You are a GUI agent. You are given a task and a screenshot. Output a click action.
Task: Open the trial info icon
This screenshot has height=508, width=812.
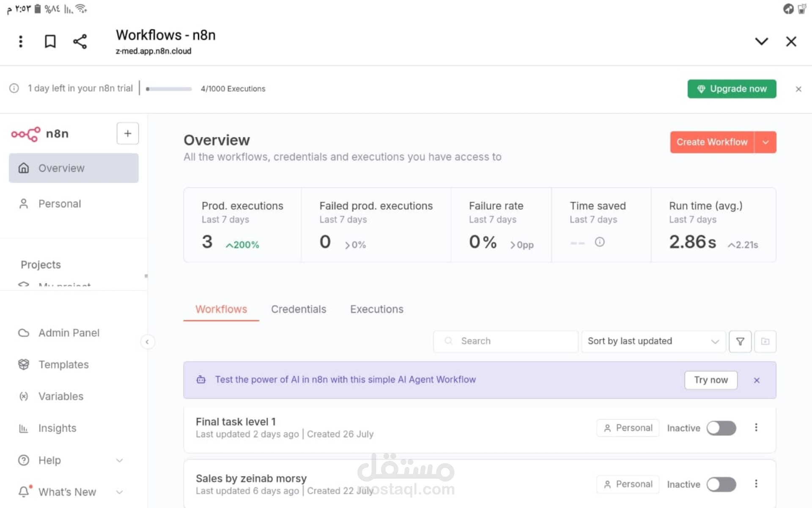(14, 88)
